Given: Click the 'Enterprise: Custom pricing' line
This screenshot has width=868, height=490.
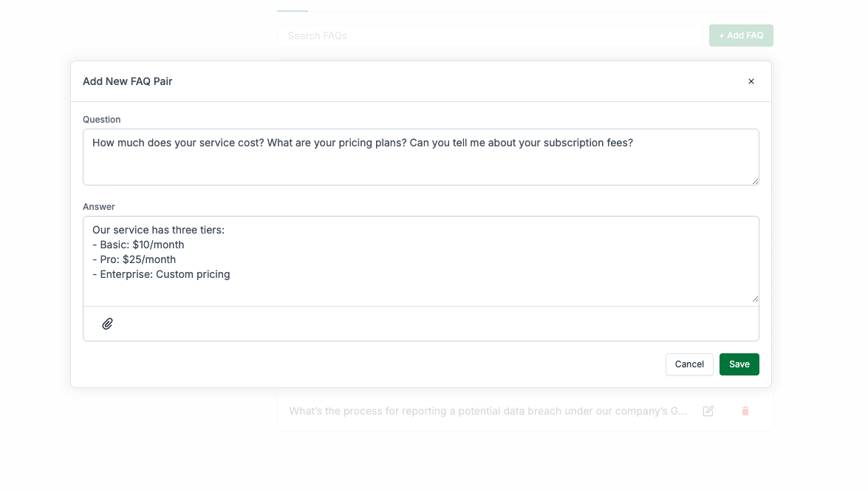Looking at the screenshot, I should point(161,274).
